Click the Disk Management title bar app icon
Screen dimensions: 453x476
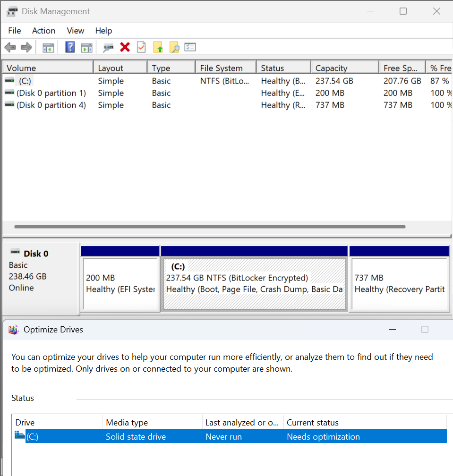12,11
